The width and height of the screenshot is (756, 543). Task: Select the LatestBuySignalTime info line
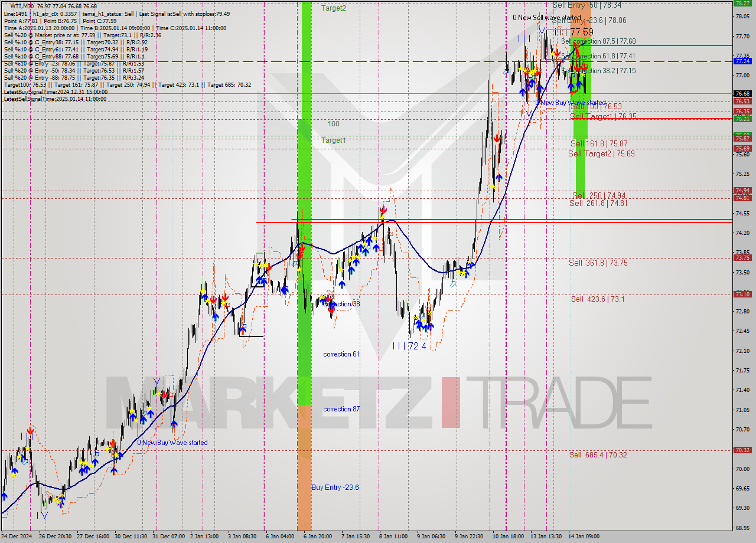click(x=56, y=92)
